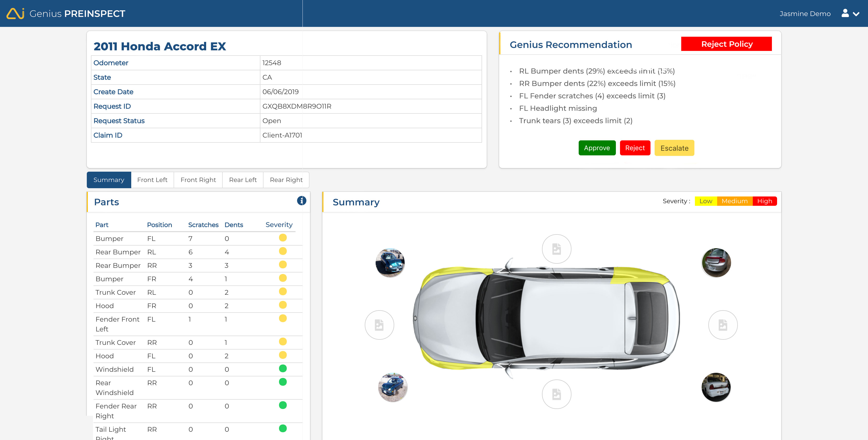Switch to the Rear Left tab
The image size is (868, 440).
pos(243,180)
